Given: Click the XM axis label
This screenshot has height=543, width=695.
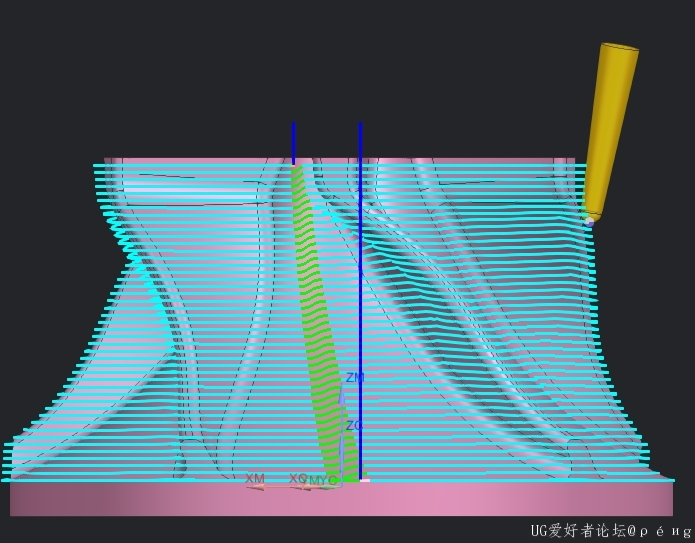Looking at the screenshot, I should (x=255, y=479).
